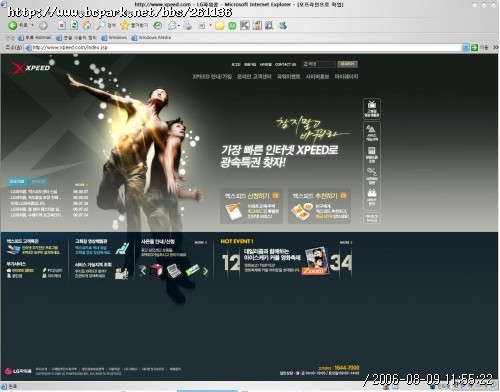Click the green square toolbar icon
The width and height of the screenshot is (500, 392).
coord(232,25)
